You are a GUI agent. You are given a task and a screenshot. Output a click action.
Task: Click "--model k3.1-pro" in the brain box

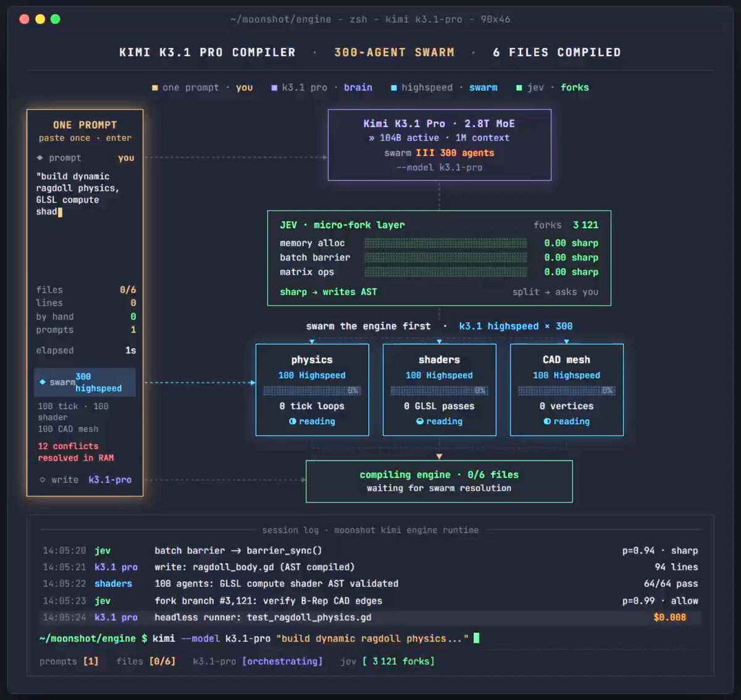(439, 167)
